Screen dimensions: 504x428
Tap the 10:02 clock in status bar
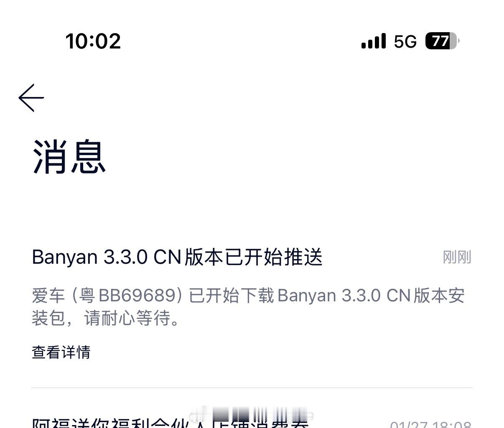93,41
